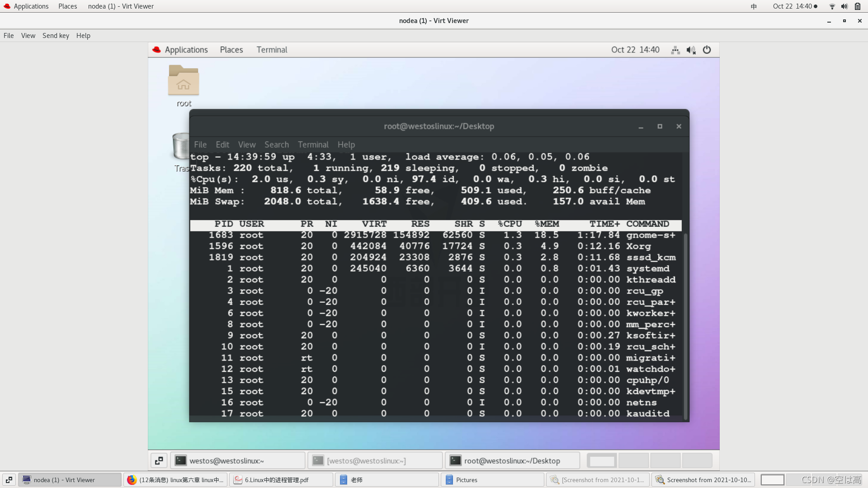Open the terminal View menu
Image resolution: width=868 pixels, height=488 pixels.
tap(247, 145)
